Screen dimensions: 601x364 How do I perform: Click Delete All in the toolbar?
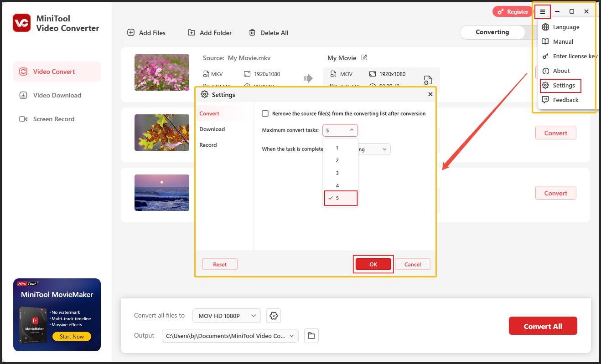tap(269, 33)
